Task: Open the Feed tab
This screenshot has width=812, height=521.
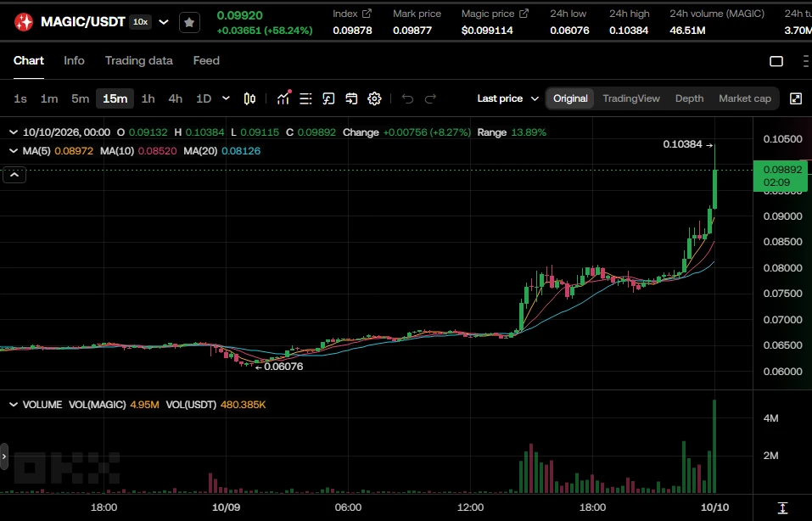Action: tap(206, 60)
